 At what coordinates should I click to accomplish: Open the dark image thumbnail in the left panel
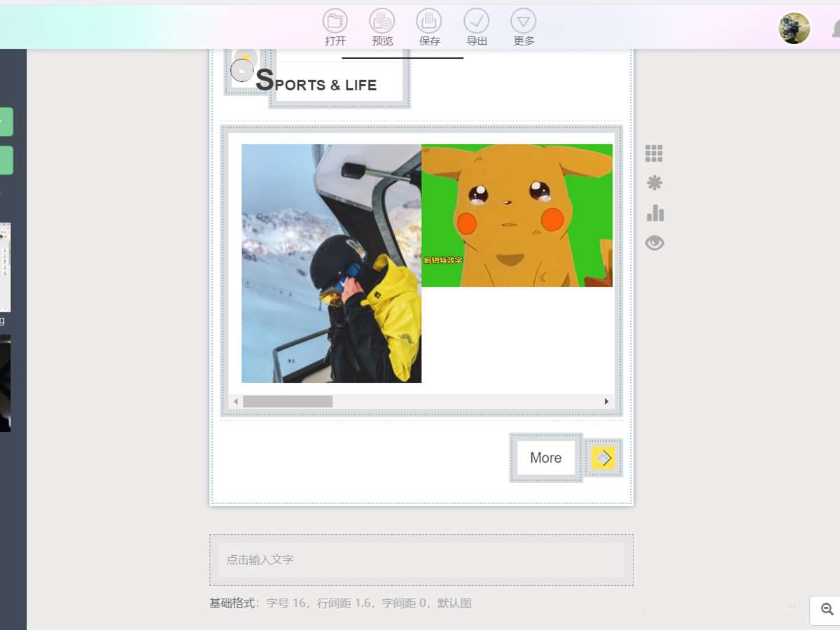5,383
